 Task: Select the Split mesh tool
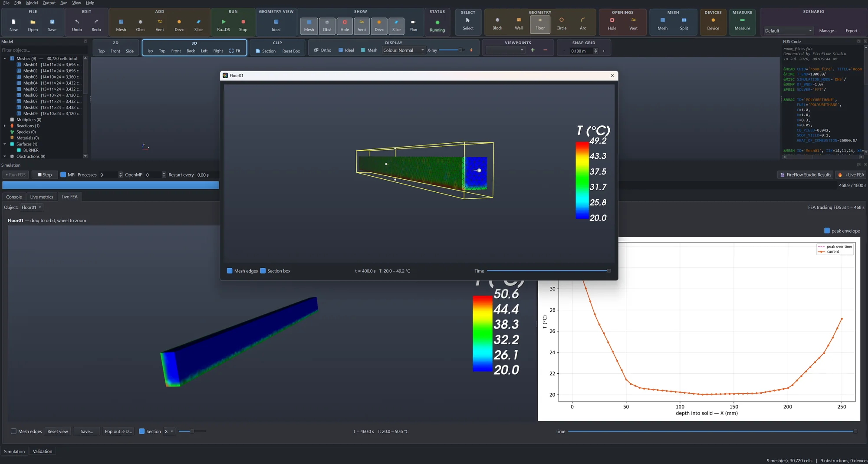point(684,24)
